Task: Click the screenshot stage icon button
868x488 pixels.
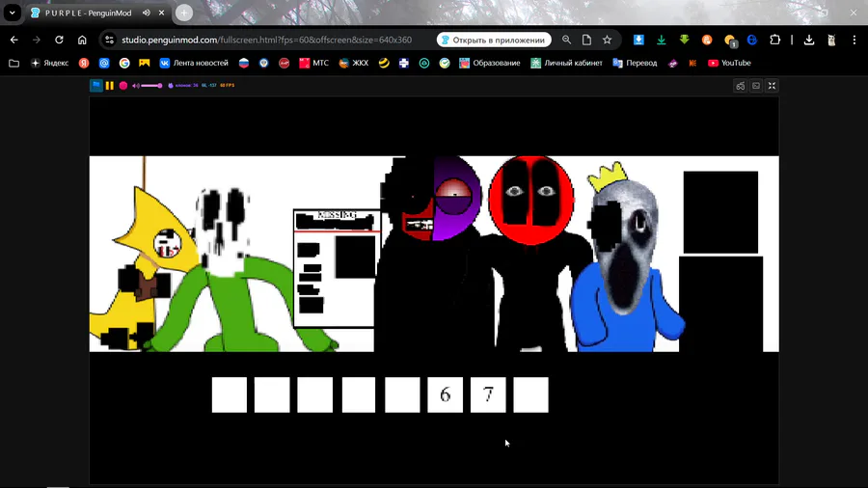Action: [x=756, y=86]
